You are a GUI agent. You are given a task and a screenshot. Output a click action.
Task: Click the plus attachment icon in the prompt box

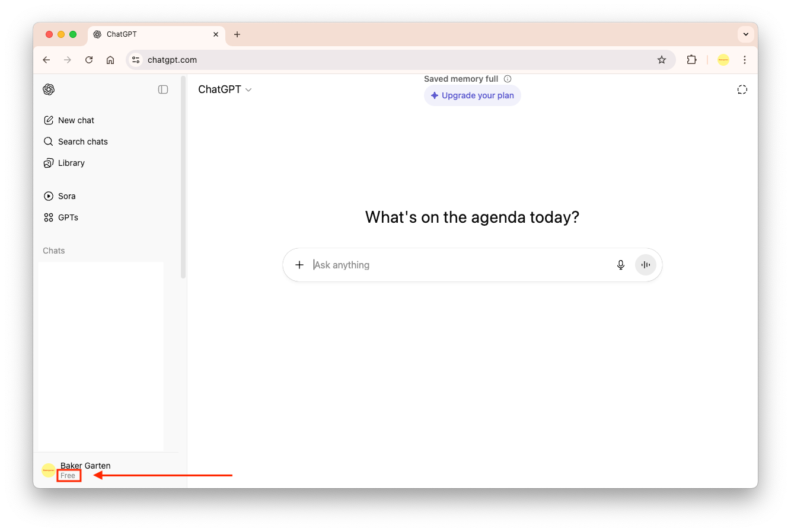click(299, 265)
